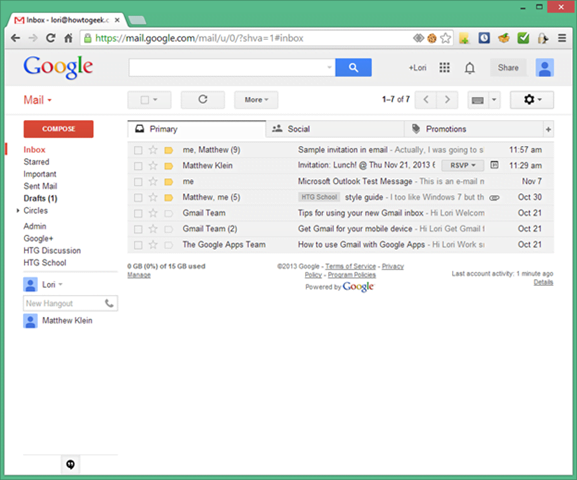Click the browser forward arrow

coord(33,38)
